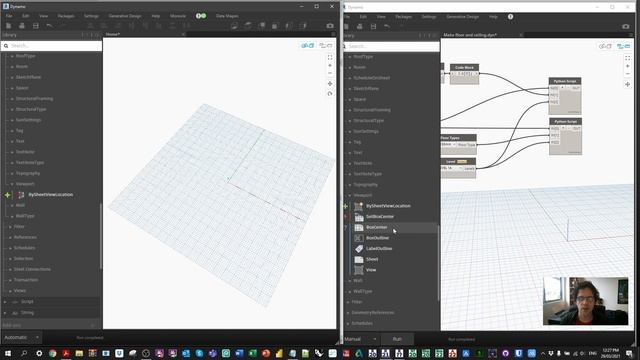
Task: Open Packages menu in left Dynamo window
Action: click(x=66, y=16)
